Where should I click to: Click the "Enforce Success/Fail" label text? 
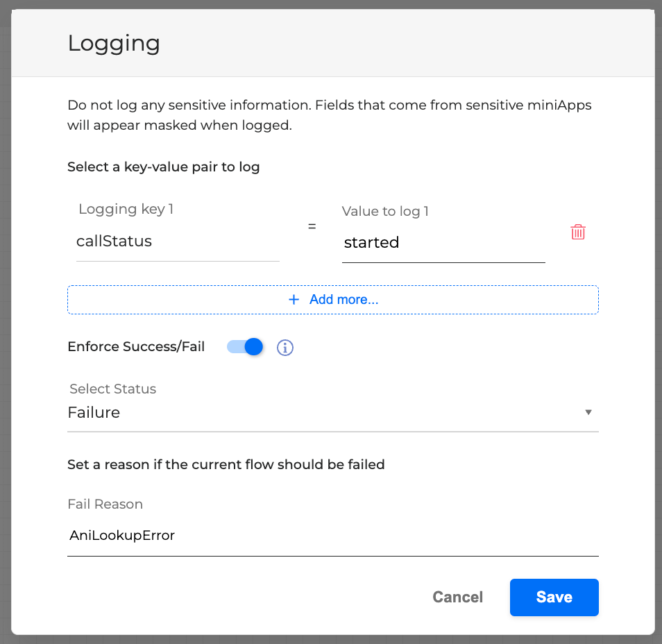click(x=136, y=347)
